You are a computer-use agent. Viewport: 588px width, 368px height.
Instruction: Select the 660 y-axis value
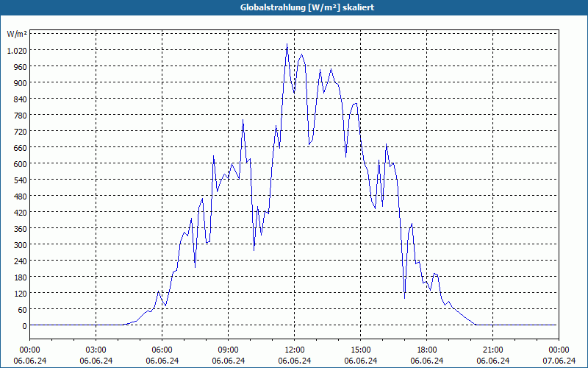[20, 148]
